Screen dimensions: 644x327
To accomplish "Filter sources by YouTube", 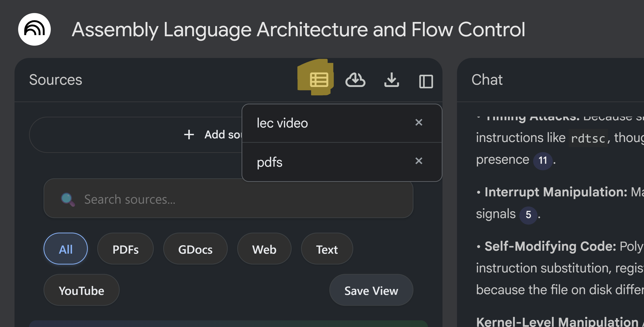I will pyautogui.click(x=82, y=290).
